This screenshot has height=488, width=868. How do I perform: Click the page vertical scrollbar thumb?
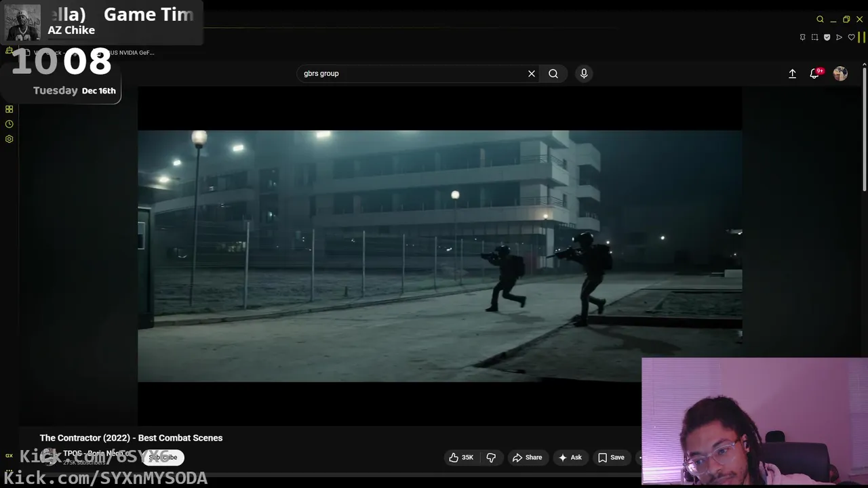tap(864, 129)
